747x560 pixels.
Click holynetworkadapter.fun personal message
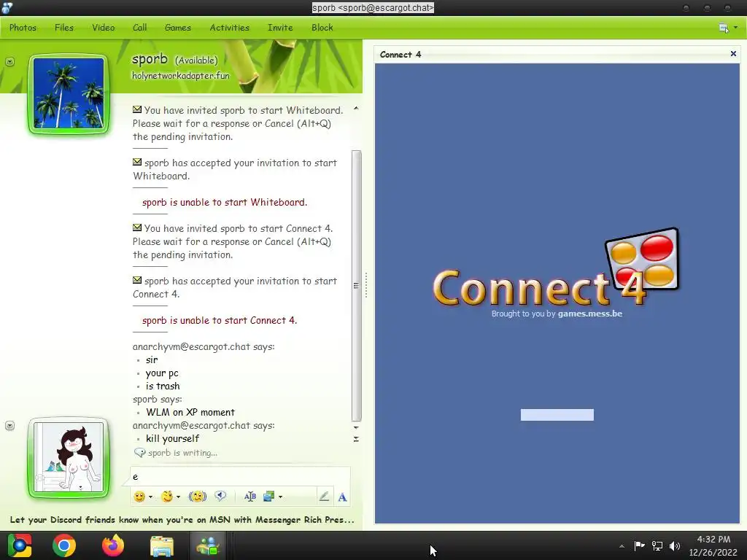pos(181,76)
